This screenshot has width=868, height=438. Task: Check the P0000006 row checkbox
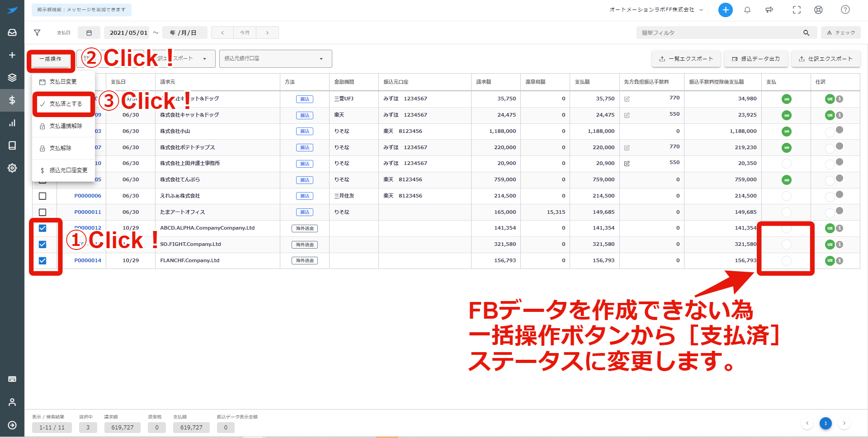click(42, 196)
